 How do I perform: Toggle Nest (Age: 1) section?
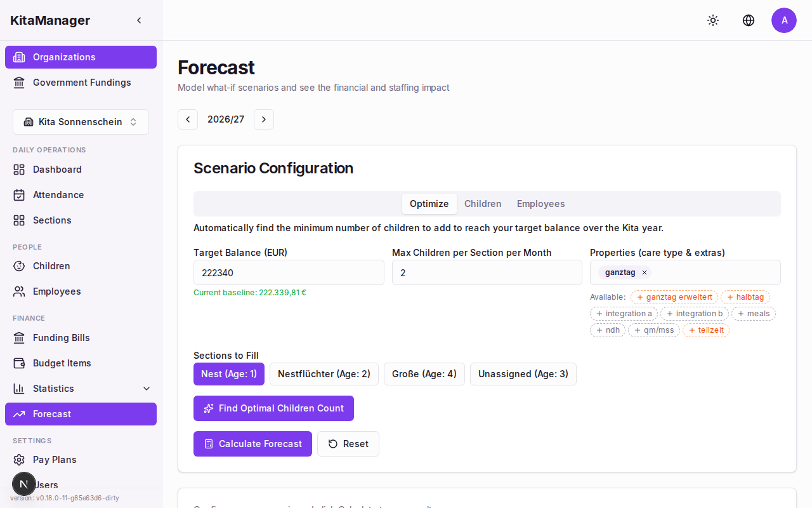coord(228,374)
